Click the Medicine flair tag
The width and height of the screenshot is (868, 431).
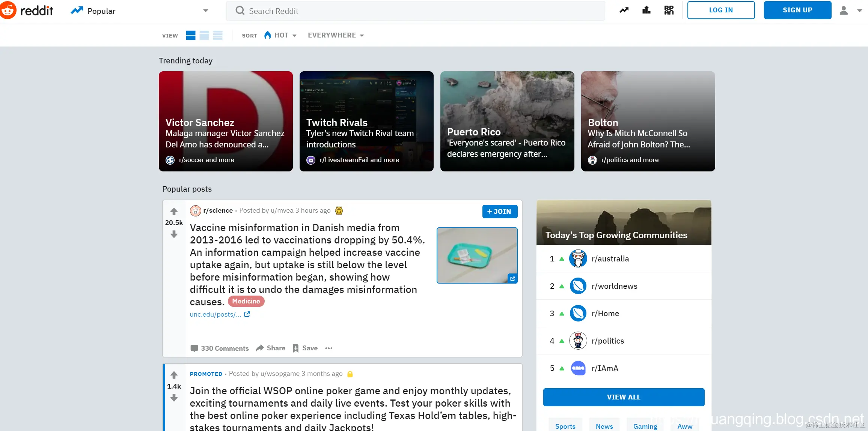point(246,301)
